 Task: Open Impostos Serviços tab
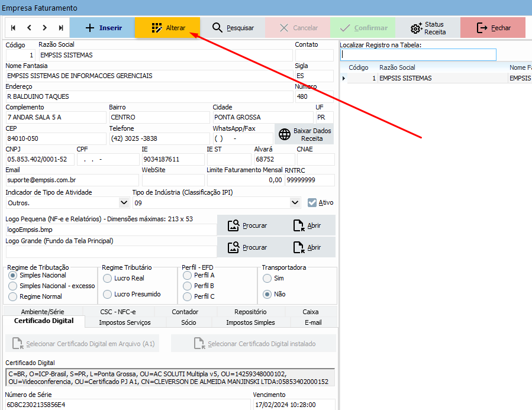[125, 322]
